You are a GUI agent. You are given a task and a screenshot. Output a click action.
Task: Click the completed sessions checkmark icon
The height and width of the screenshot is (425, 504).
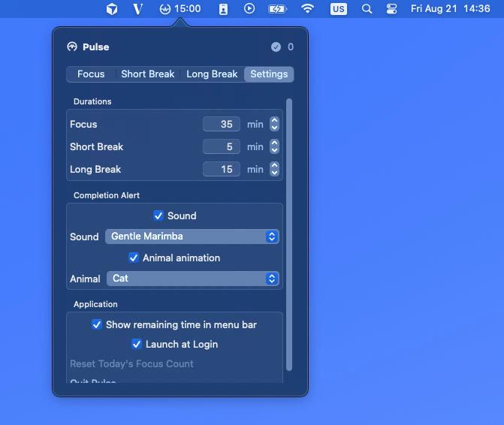point(276,47)
